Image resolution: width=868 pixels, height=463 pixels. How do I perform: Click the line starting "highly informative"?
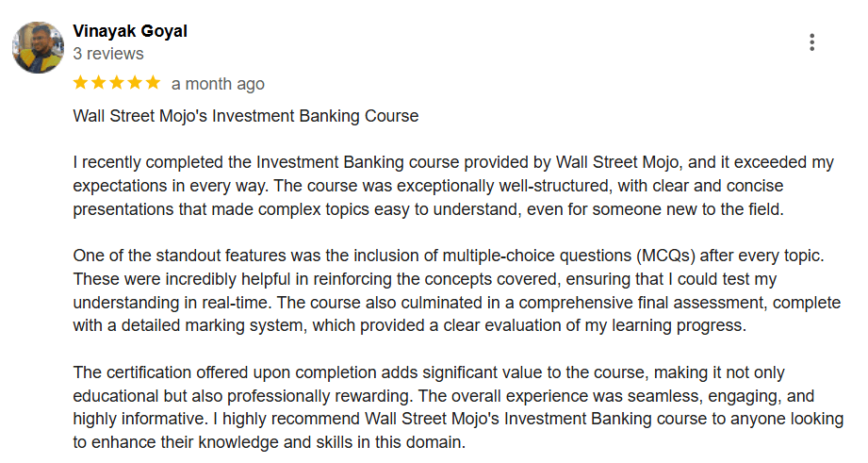click(x=443, y=420)
